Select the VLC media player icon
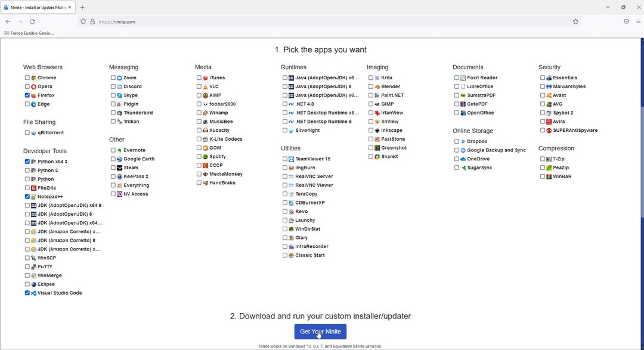The height and width of the screenshot is (350, 644). coord(205,86)
